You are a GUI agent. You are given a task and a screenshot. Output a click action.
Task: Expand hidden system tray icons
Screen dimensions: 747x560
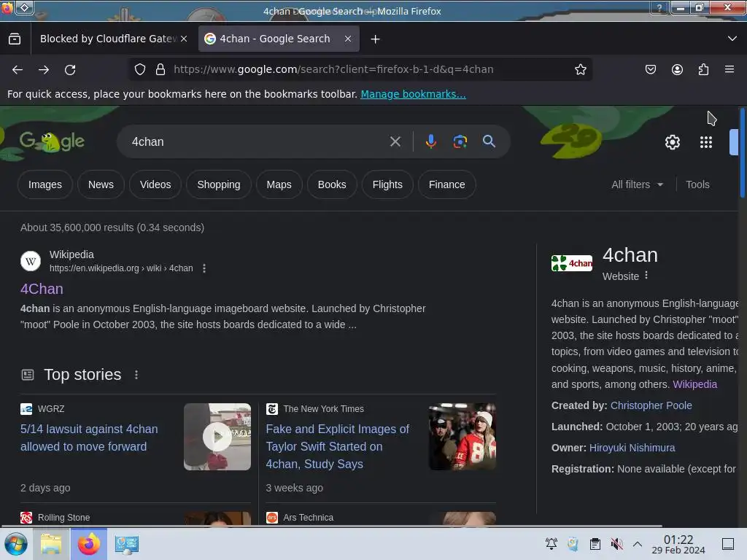638,544
